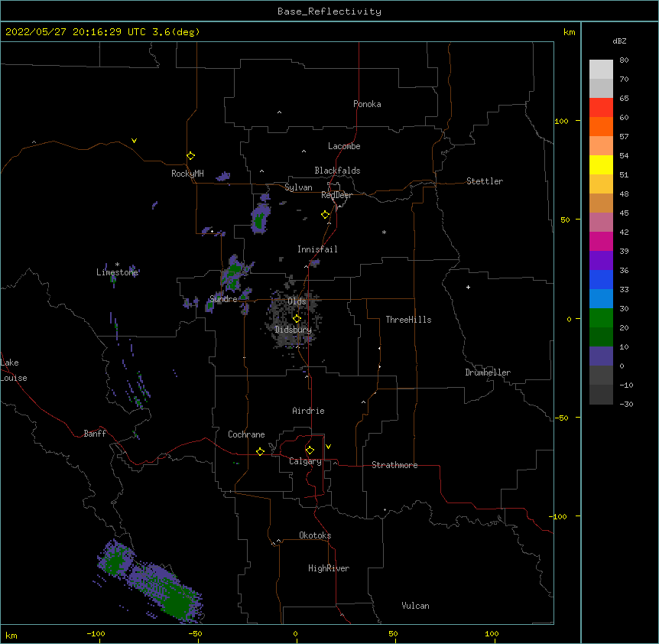Click the white caret marker west of Ponoka

coord(279,112)
